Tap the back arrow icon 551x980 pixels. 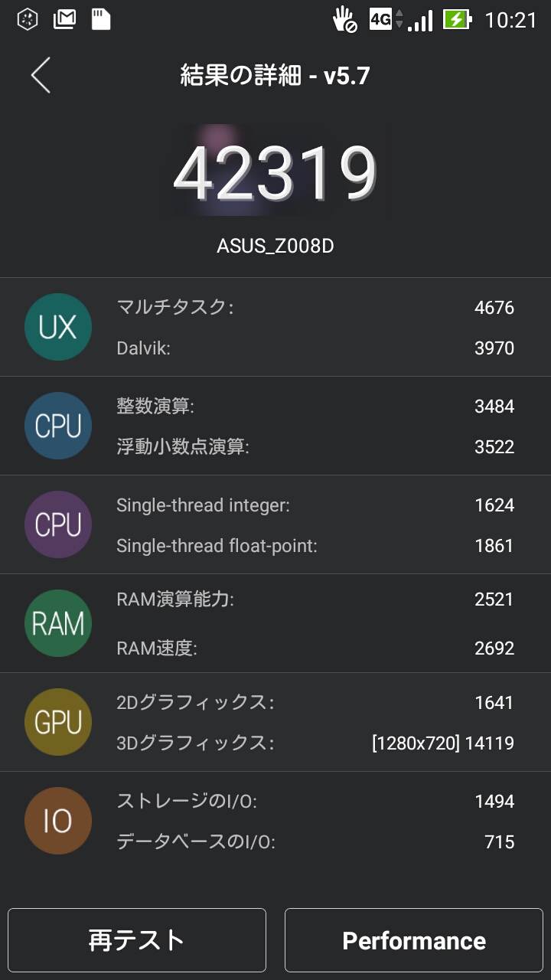coord(41,75)
